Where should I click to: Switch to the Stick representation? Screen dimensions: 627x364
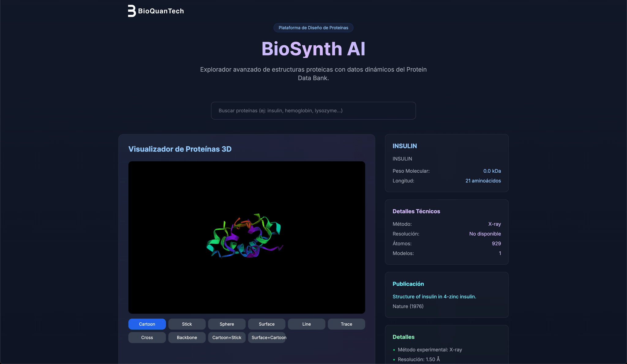click(x=187, y=324)
